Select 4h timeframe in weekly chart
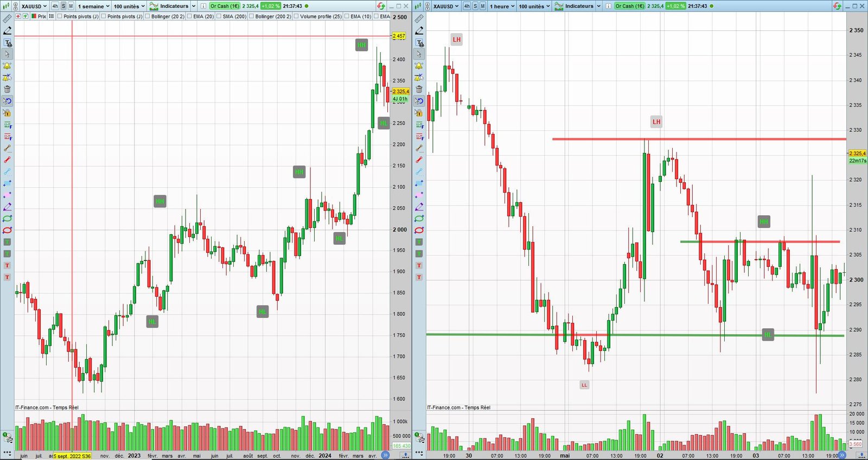The image size is (868, 460). [x=55, y=6]
